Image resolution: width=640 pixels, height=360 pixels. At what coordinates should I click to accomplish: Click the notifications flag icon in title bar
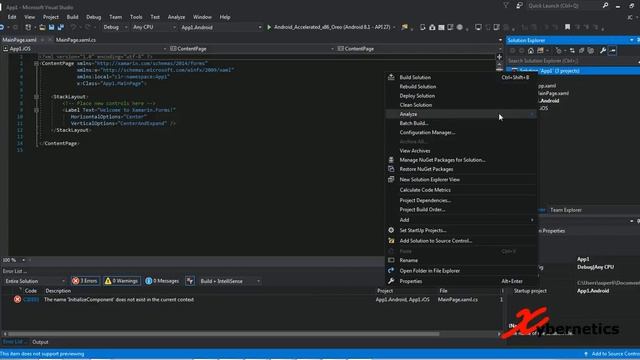506,5
